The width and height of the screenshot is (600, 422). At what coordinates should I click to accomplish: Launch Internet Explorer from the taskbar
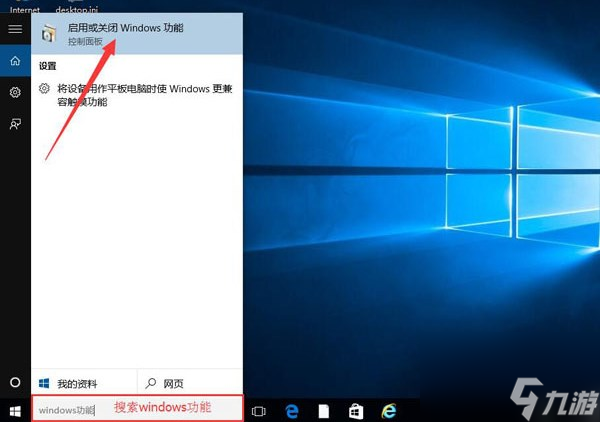coord(389,411)
